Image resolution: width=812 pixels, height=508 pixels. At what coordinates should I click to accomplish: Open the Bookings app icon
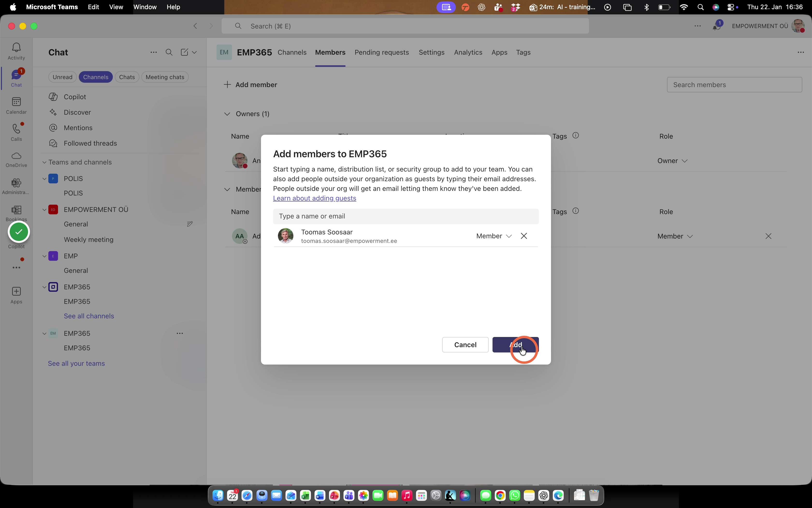click(16, 210)
